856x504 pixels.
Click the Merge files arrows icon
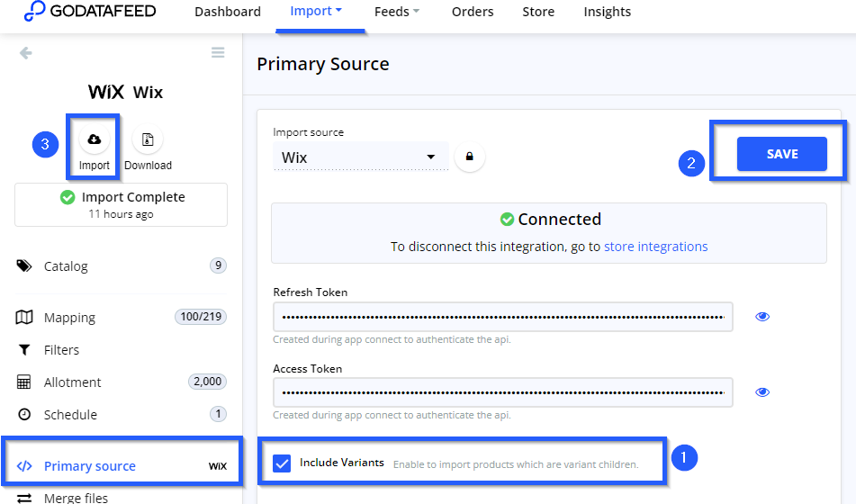coord(24,498)
